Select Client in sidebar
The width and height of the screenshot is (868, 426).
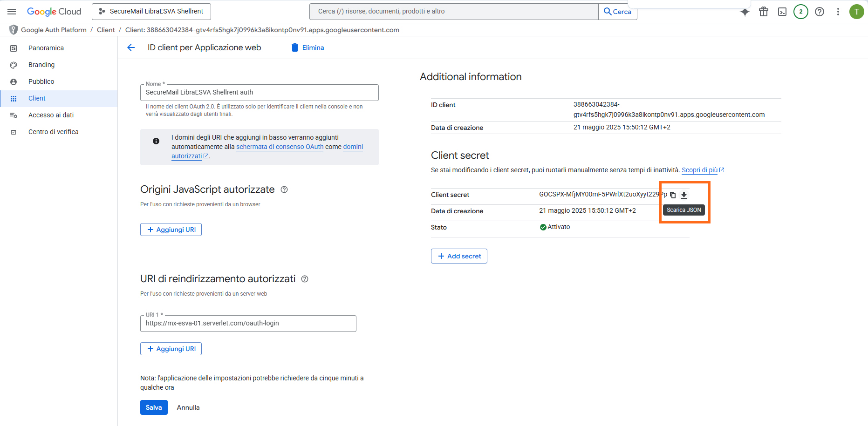pyautogui.click(x=59, y=98)
